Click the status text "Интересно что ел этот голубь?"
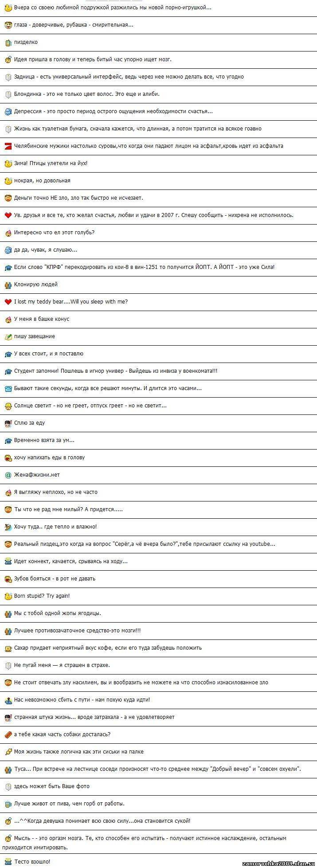 pyautogui.click(x=55, y=233)
